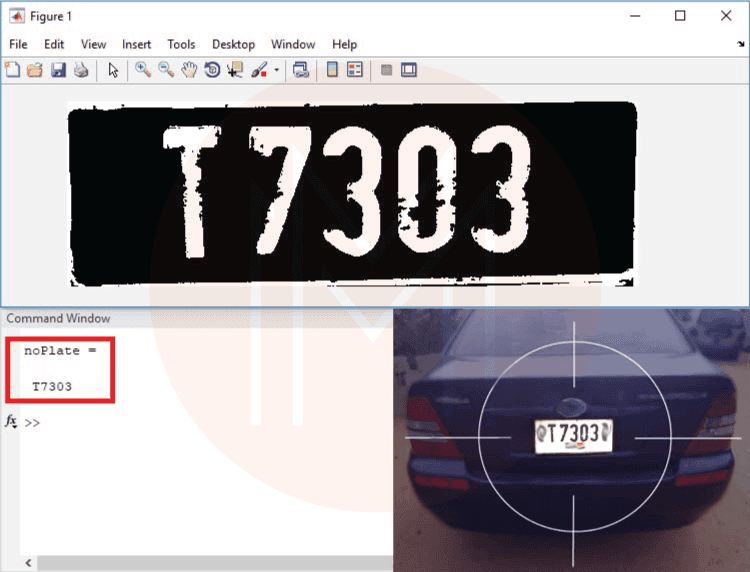750x572 pixels.
Task: Click the New Figure icon
Action: 13,70
